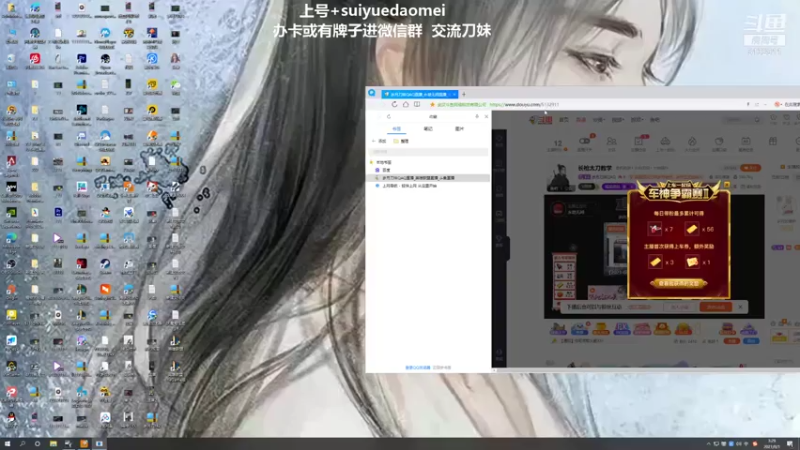Open 首页 in Douyu navigation

[564, 120]
